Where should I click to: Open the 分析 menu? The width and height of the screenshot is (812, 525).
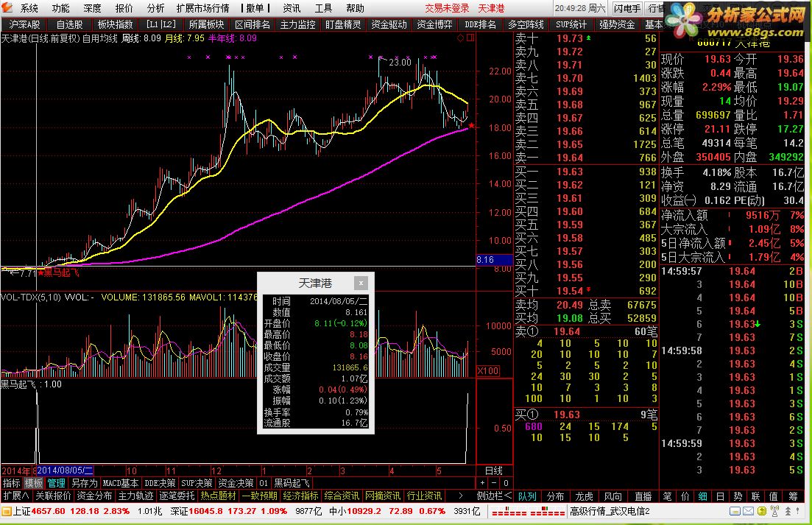(x=155, y=8)
